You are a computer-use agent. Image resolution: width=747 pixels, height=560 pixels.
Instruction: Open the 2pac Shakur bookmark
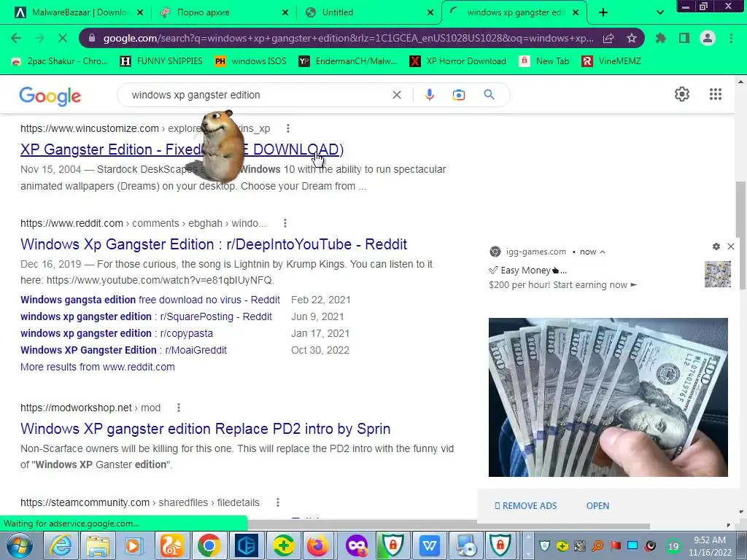coord(60,61)
